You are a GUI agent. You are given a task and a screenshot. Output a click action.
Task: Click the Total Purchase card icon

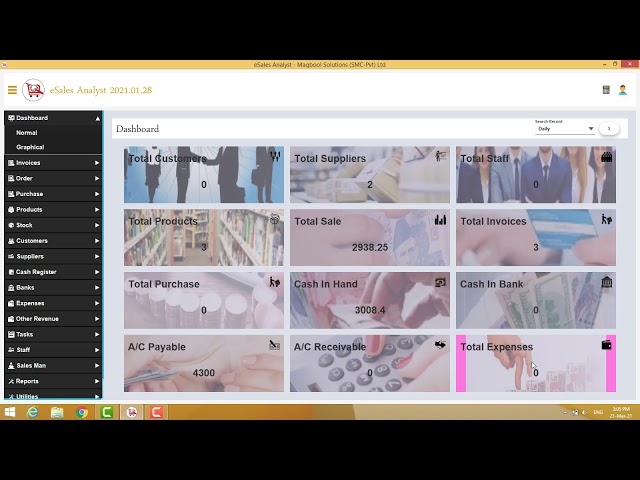click(x=275, y=282)
